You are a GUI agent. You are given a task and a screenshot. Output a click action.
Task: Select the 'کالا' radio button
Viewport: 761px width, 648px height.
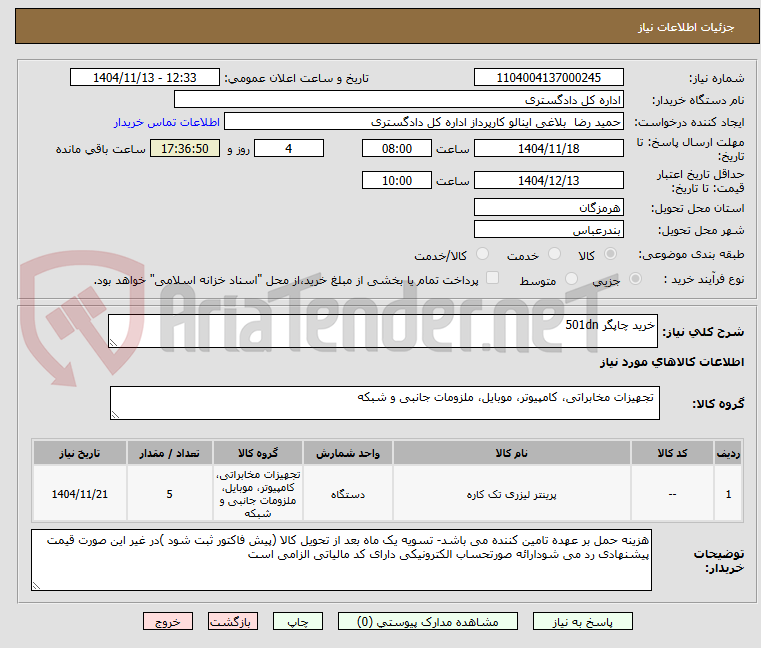click(610, 254)
